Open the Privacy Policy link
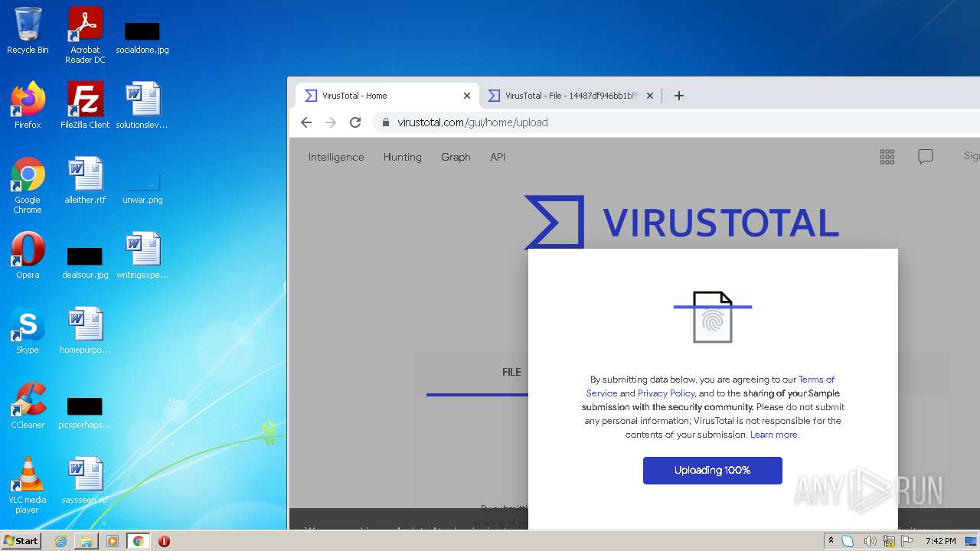The image size is (980, 551). pyautogui.click(x=666, y=393)
